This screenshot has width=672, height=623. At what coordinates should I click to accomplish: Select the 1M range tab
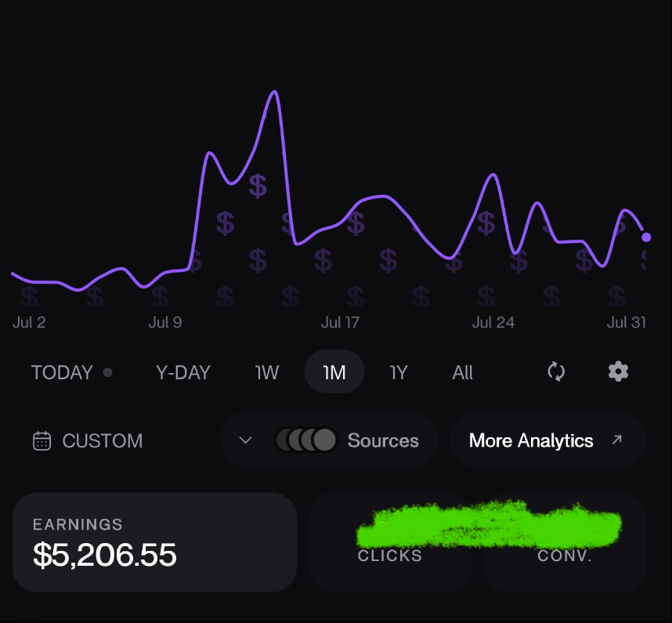coord(334,371)
